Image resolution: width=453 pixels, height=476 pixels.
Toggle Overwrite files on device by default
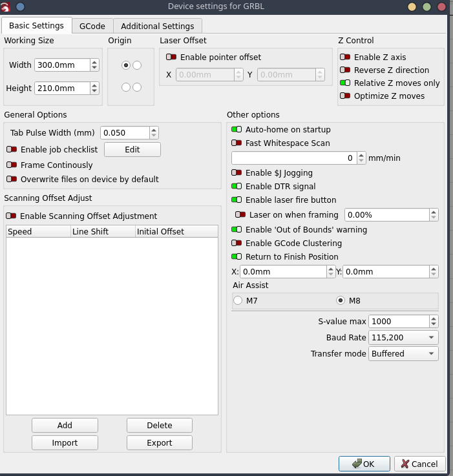coord(12,179)
